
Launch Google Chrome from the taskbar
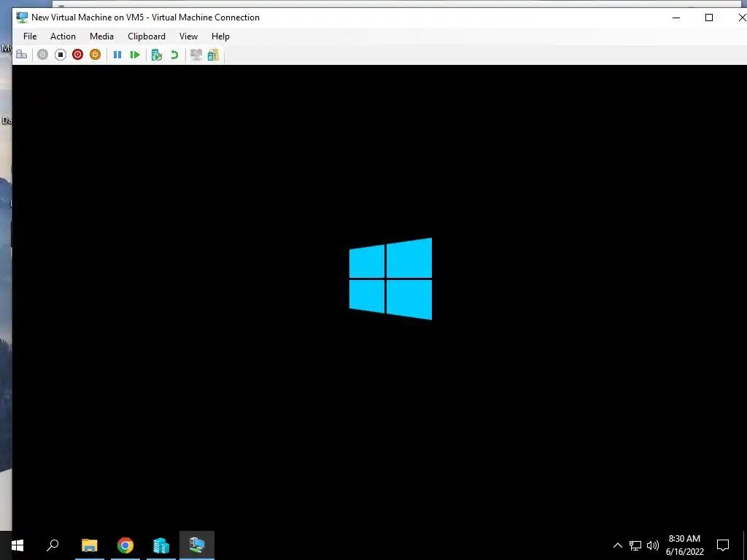[125, 545]
